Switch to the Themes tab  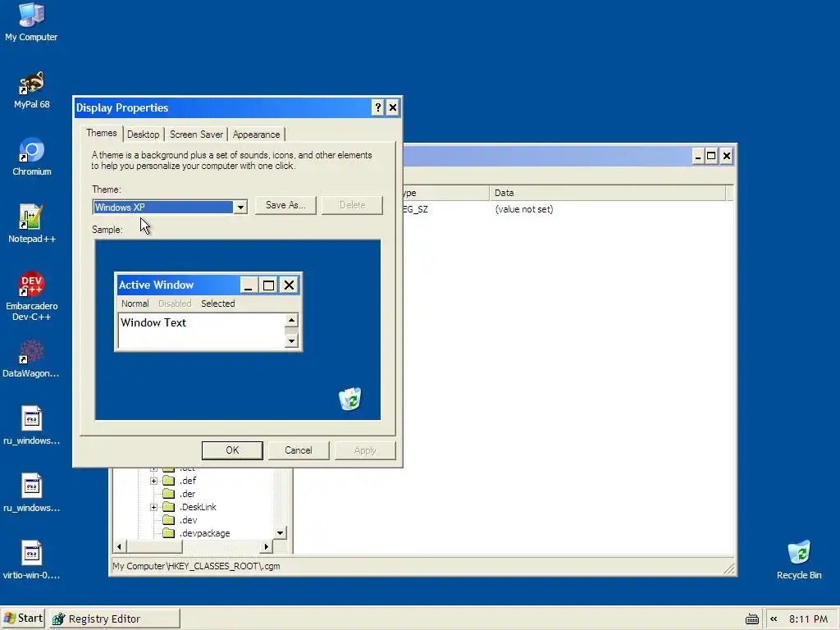[x=101, y=133]
